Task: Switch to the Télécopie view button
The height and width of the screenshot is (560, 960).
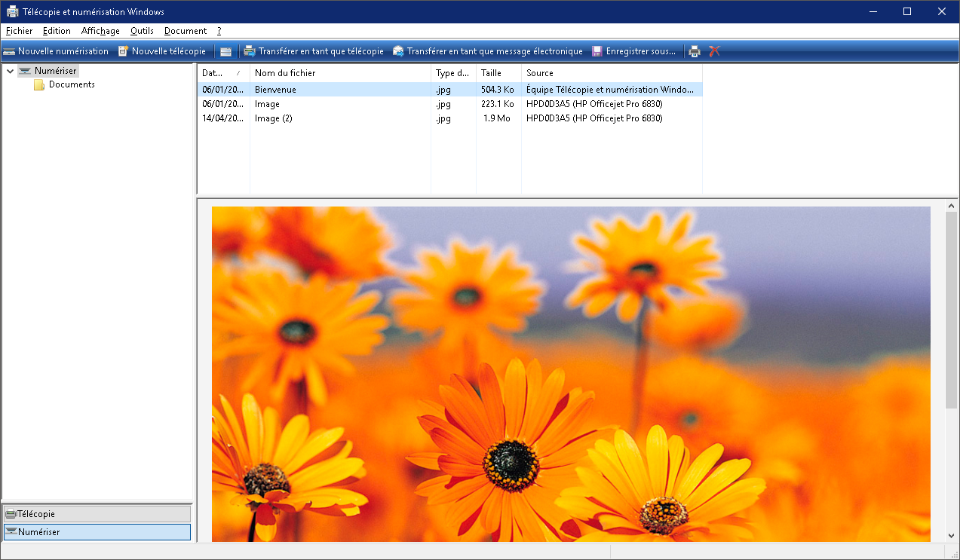Action: [x=97, y=514]
